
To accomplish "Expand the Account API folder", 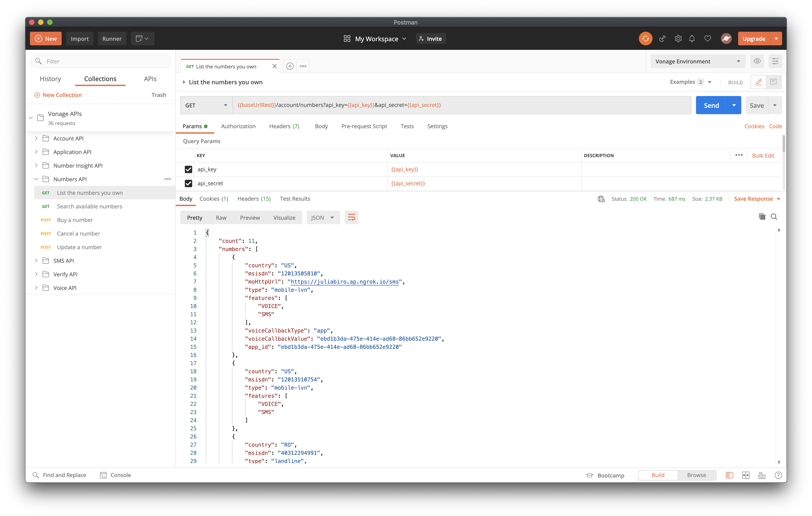I will [x=36, y=138].
